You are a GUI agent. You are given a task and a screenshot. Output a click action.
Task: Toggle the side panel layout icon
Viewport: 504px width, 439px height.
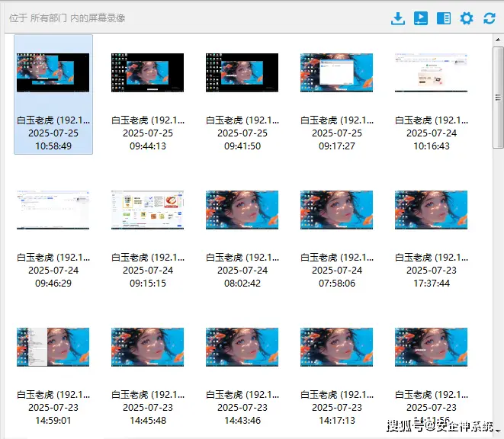[443, 18]
